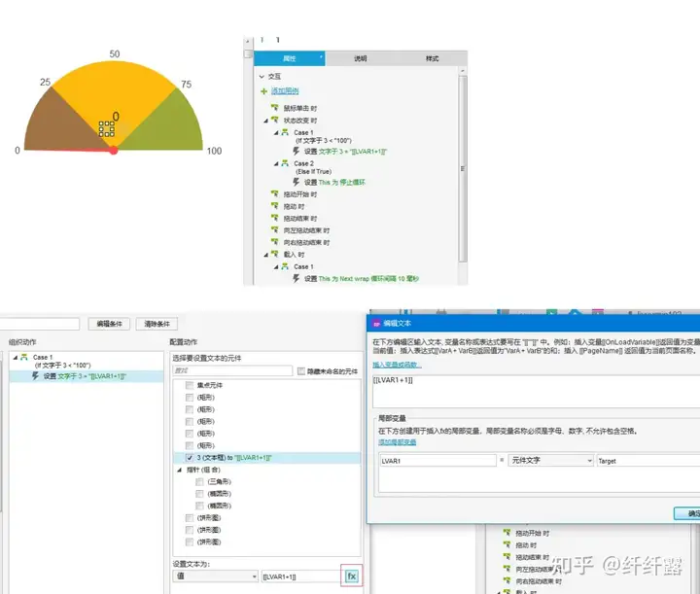This screenshot has width=700, height=594.
Task: Click the Case 1 icon in 组织动作 list
Action: pyautogui.click(x=24, y=357)
